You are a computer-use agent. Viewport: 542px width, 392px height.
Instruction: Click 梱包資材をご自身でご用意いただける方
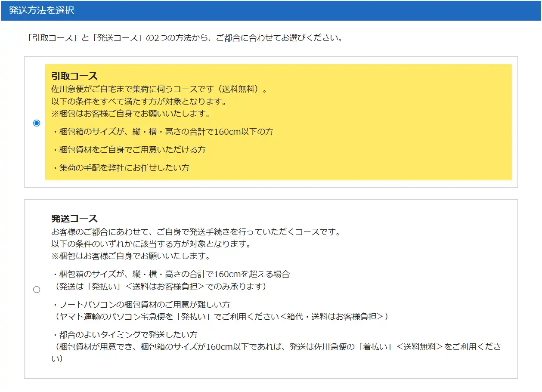(x=129, y=150)
